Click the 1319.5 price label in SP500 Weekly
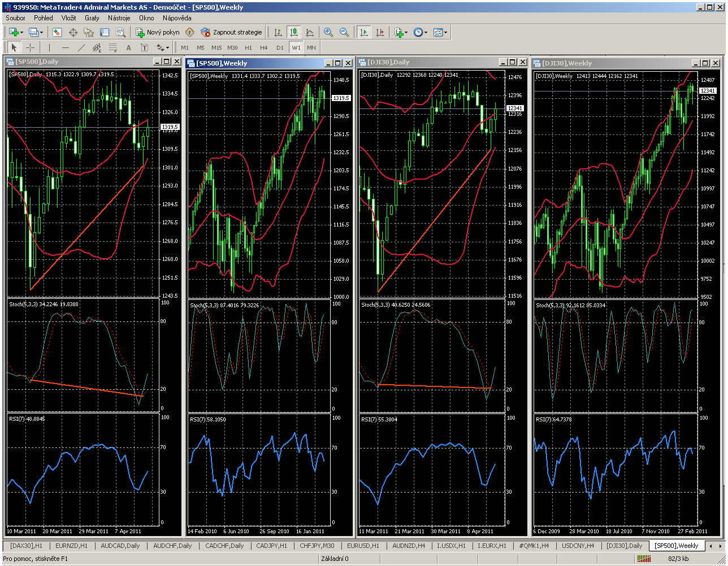The width and height of the screenshot is (728, 566). tap(341, 98)
